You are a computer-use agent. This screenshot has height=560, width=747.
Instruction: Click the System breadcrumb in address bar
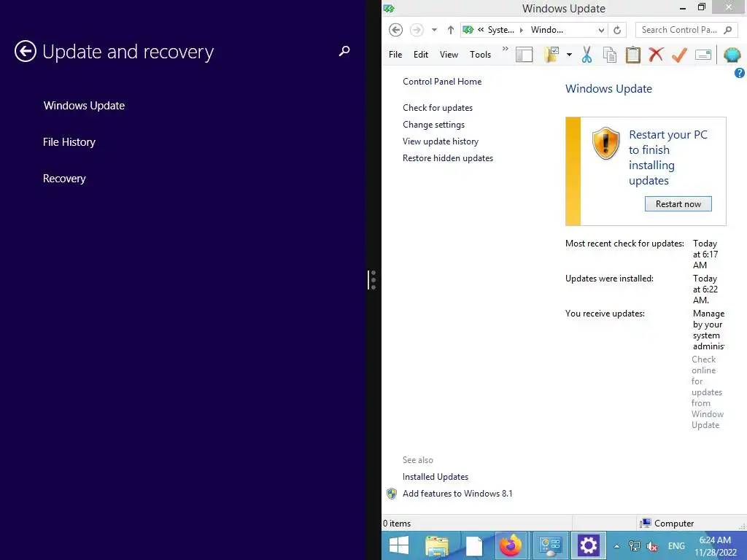pyautogui.click(x=500, y=29)
